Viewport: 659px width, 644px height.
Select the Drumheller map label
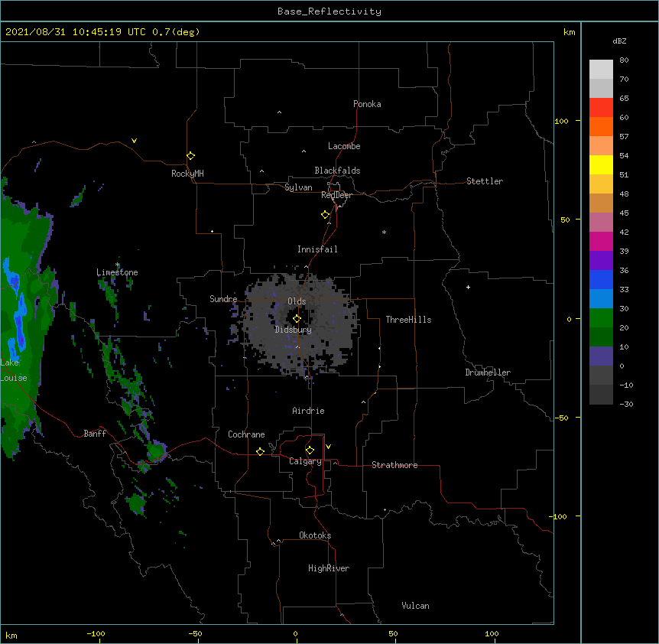[488, 372]
